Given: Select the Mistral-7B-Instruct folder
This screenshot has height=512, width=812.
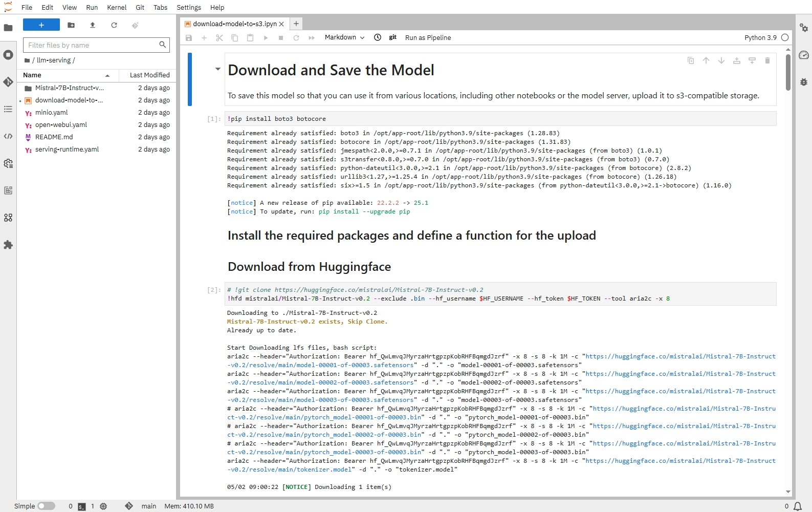Looking at the screenshot, I should tap(97, 88).
